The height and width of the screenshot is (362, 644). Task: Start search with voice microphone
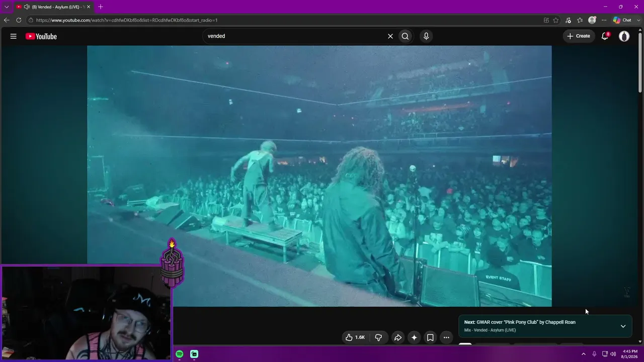[x=426, y=36]
